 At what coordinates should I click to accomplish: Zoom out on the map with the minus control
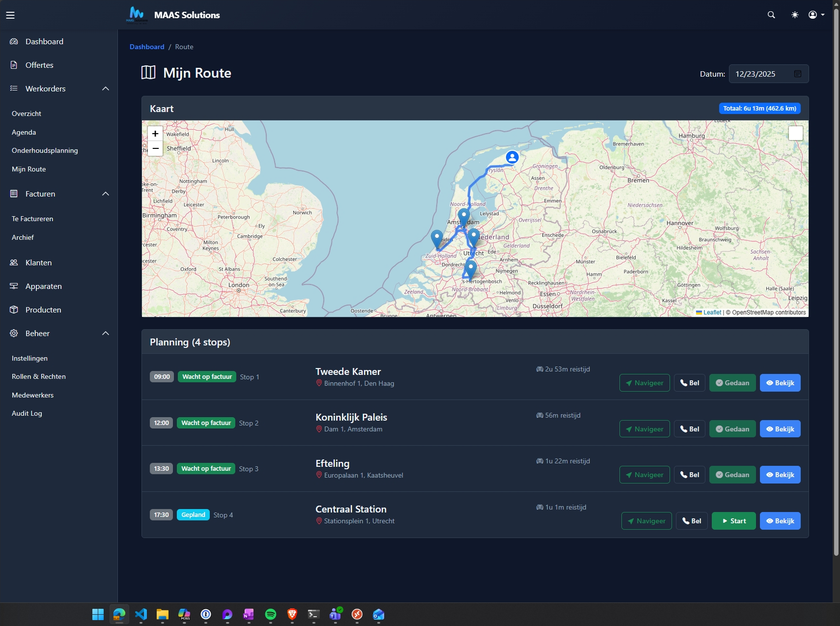click(x=155, y=148)
